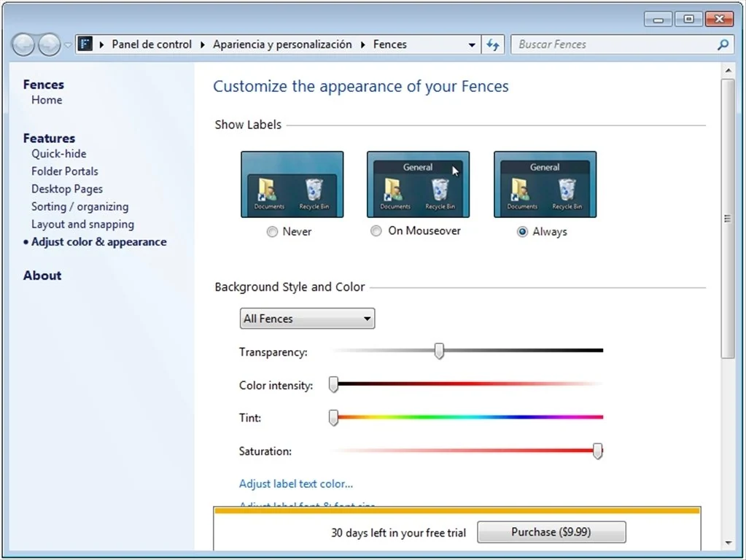Open the recent pages arrow beside navigation buttons
The width and height of the screenshot is (746, 560).
[68, 45]
